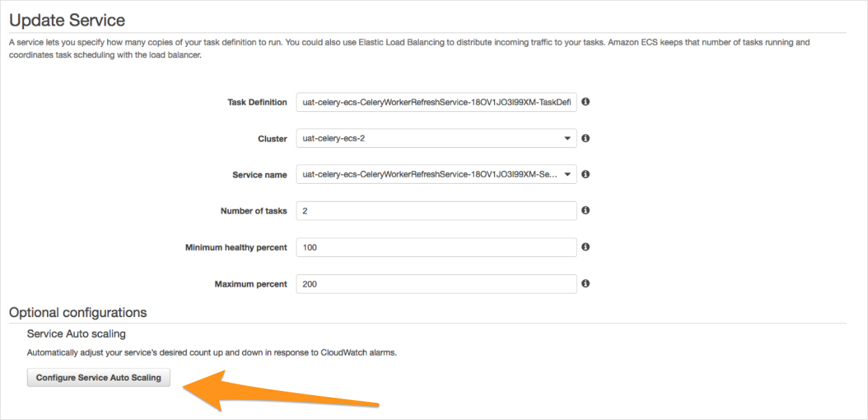This screenshot has height=420, width=868.
Task: Click the Maximum percent label
Action: [250, 284]
